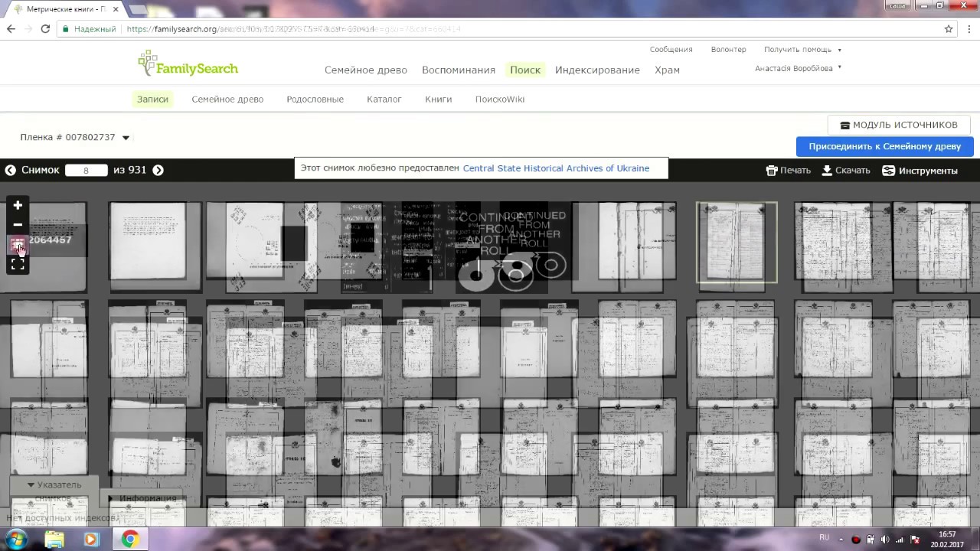Bookmark this page with the star
The width and height of the screenshot is (980, 551).
coord(949,29)
